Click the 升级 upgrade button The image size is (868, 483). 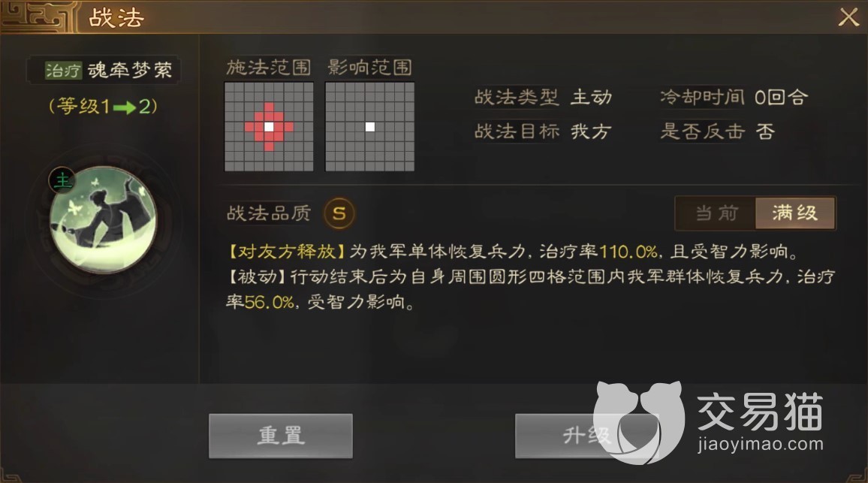point(586,436)
